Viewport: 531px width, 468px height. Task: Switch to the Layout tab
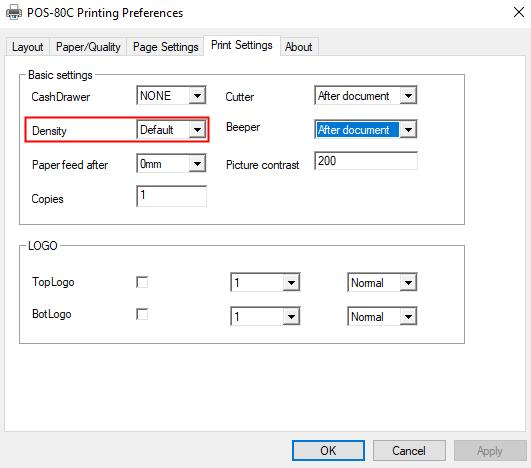point(27,47)
